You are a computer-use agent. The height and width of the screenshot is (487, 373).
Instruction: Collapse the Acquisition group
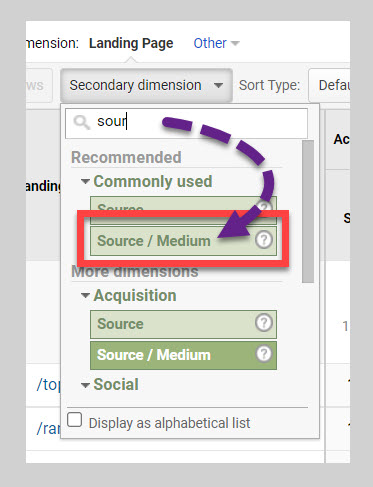[x=85, y=296]
